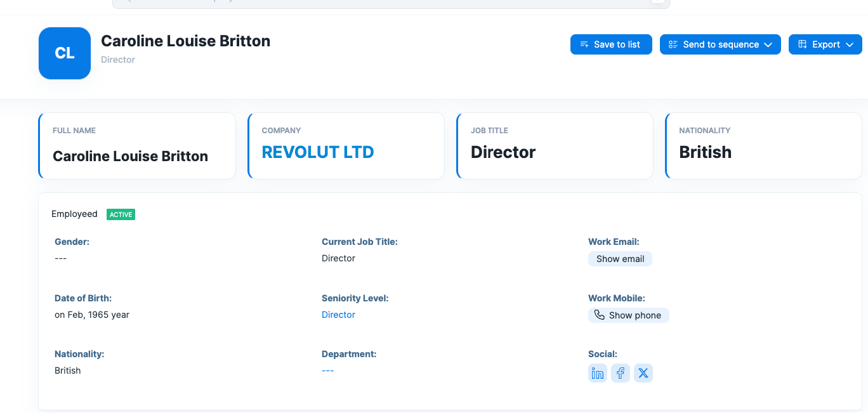Click the Nationality card British value
The height and width of the screenshot is (413, 868).
click(706, 152)
